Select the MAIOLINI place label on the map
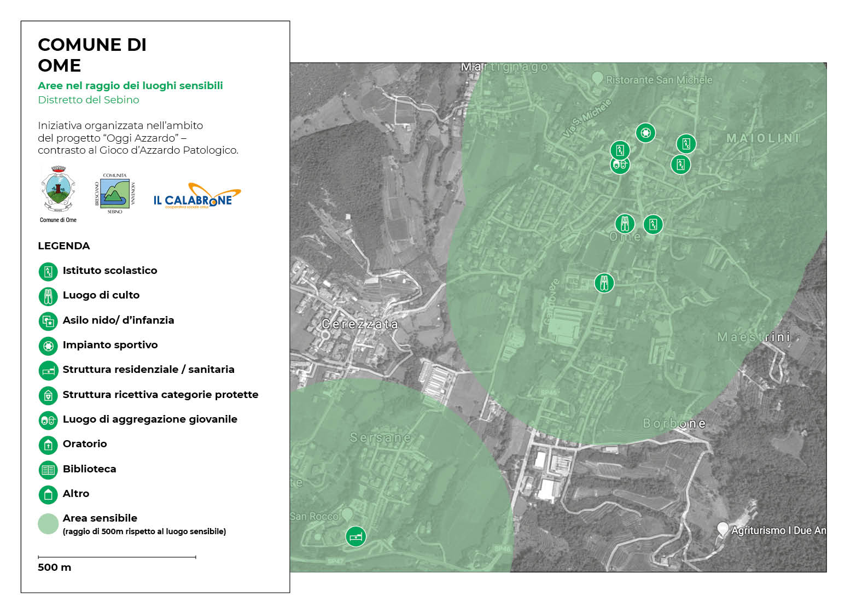The image size is (868, 614). click(x=763, y=138)
